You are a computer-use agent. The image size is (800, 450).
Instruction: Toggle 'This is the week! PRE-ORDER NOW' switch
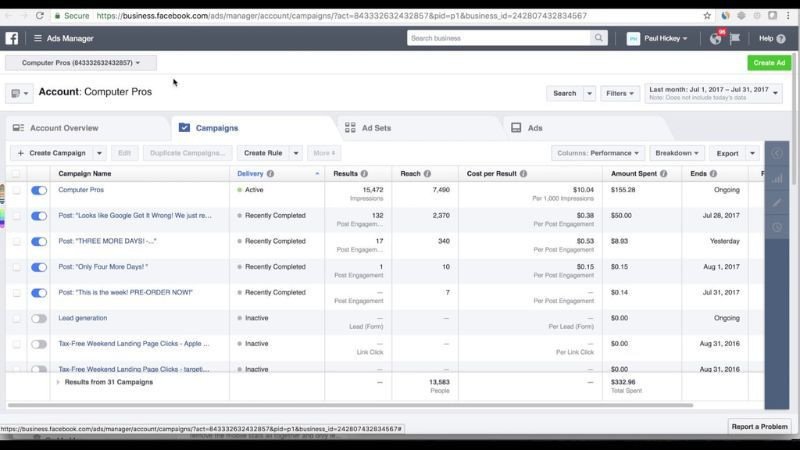(x=39, y=293)
